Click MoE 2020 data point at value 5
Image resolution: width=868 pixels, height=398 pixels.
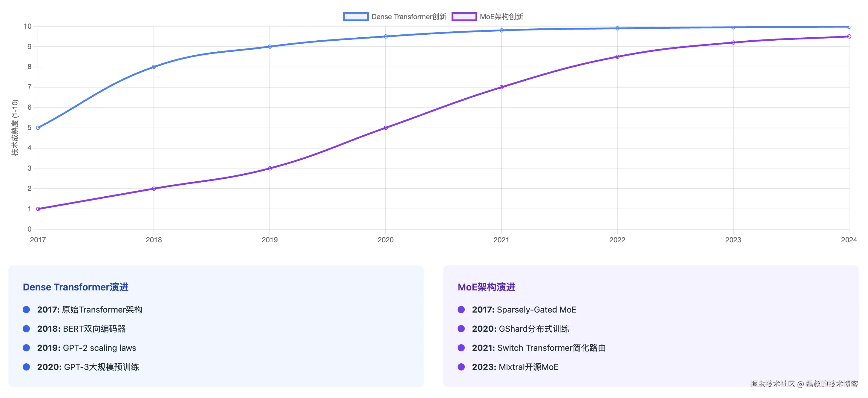[386, 128]
